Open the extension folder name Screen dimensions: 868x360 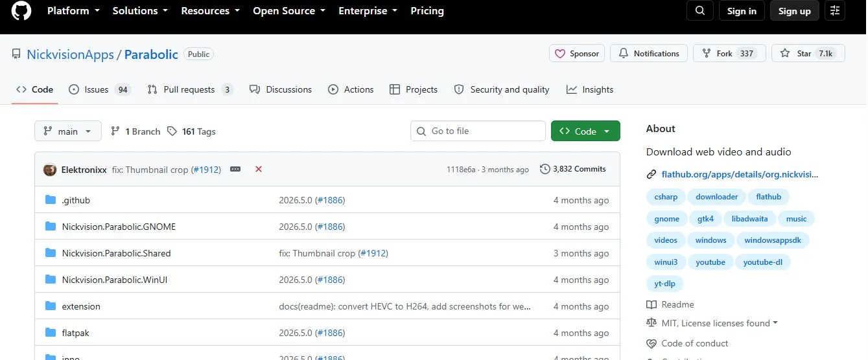point(81,306)
